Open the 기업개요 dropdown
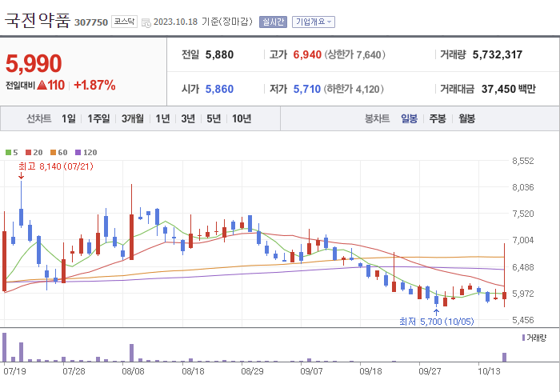 pos(314,22)
